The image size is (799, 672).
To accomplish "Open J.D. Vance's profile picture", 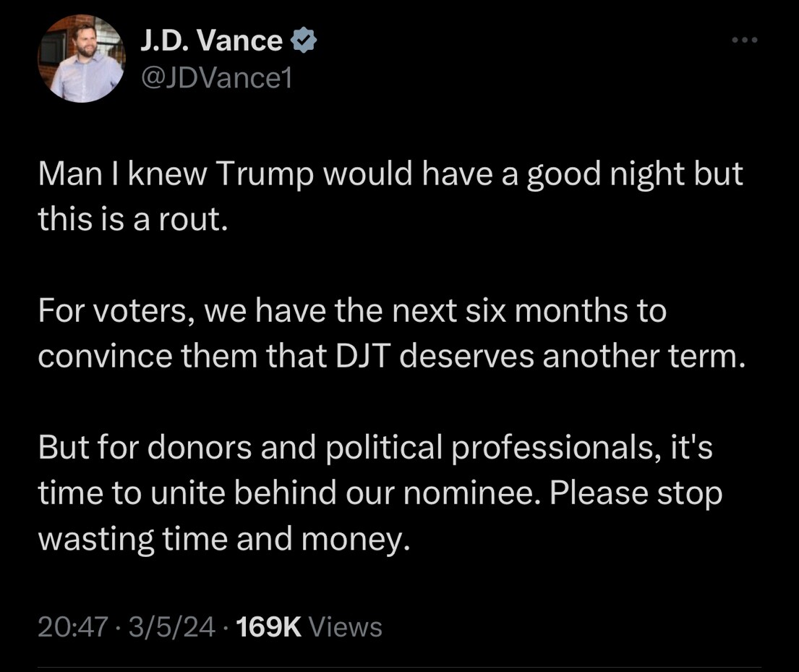I will tap(82, 59).
